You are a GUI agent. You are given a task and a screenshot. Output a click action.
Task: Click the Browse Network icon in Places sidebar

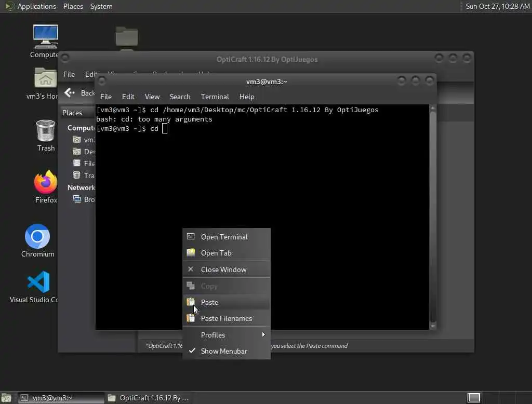pyautogui.click(x=77, y=199)
